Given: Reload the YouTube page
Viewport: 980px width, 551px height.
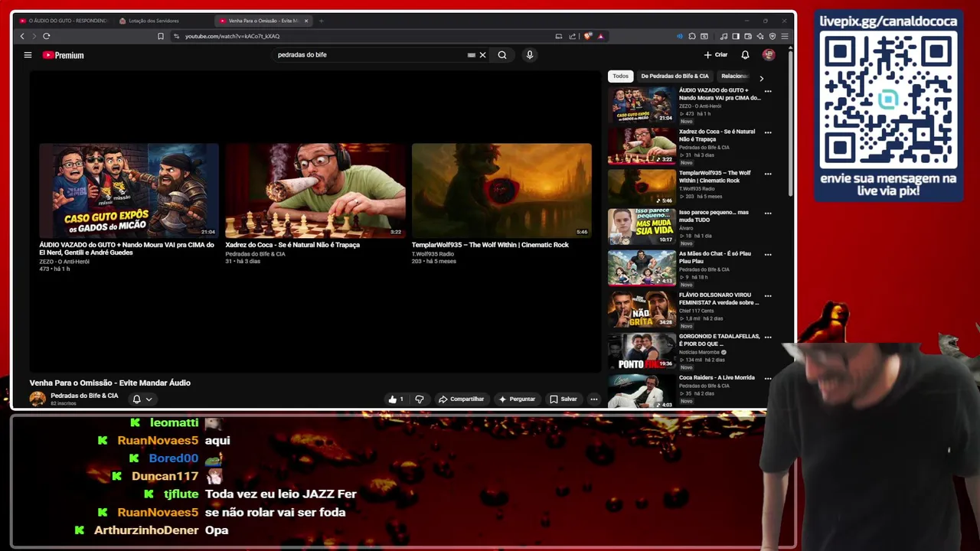Looking at the screenshot, I should coord(47,36).
